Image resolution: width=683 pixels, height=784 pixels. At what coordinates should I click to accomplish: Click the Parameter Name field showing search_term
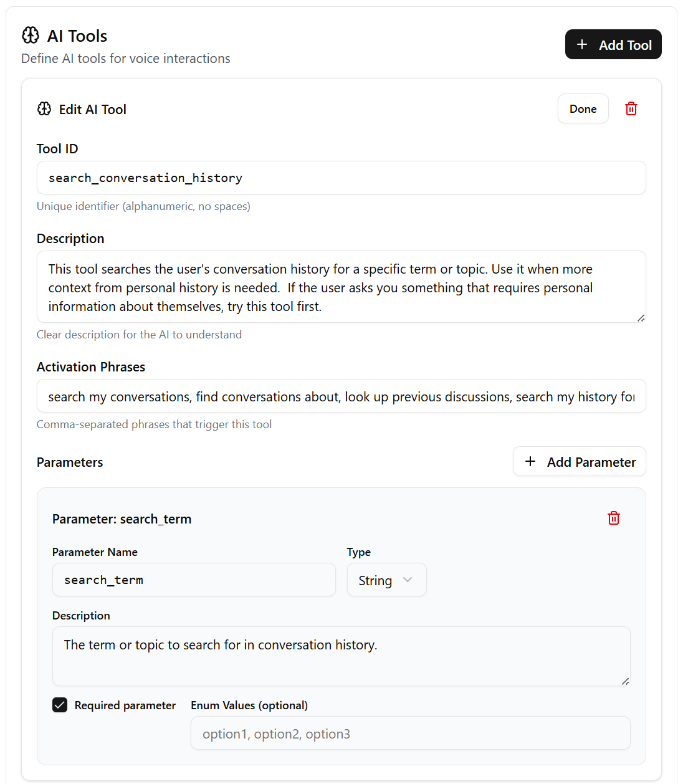tap(193, 580)
